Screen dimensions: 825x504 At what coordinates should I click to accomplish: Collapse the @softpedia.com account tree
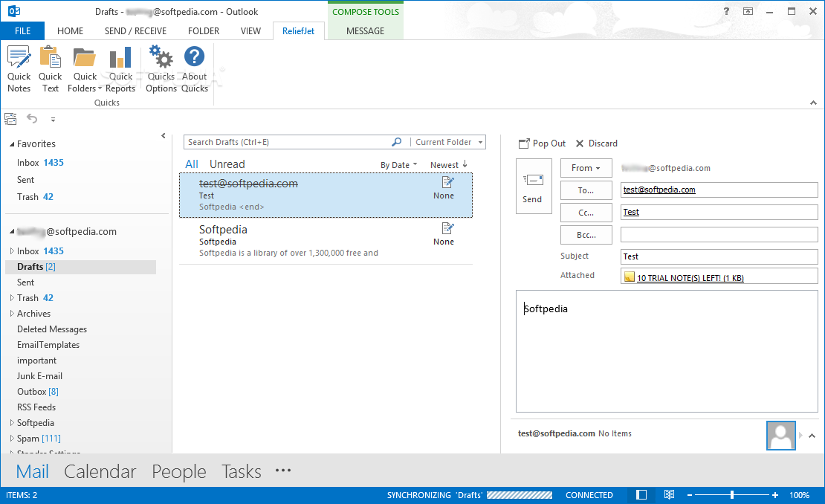[x=12, y=231]
